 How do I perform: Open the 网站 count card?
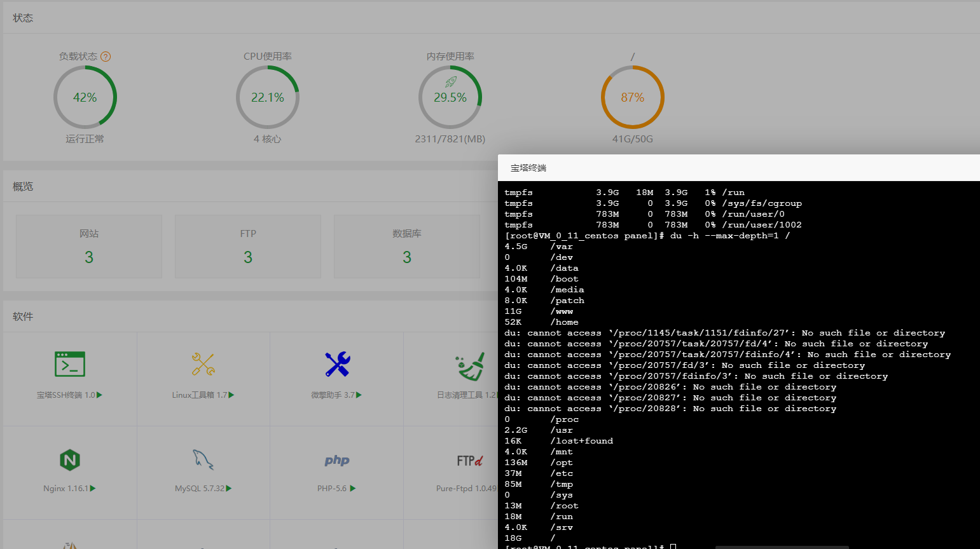click(x=89, y=247)
